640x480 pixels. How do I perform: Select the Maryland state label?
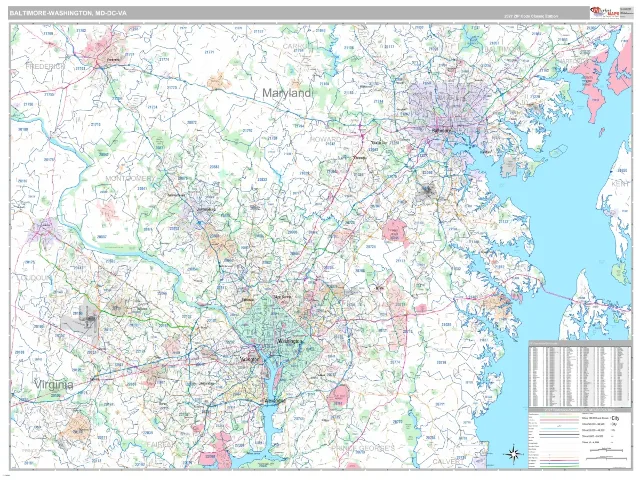pyautogui.click(x=287, y=93)
